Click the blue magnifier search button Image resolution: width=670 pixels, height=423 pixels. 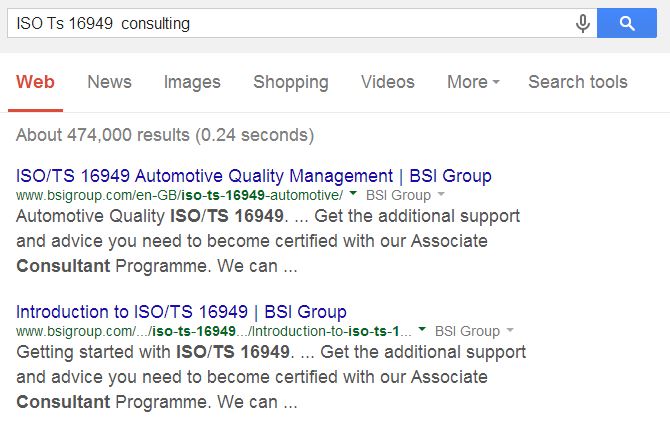(626, 23)
